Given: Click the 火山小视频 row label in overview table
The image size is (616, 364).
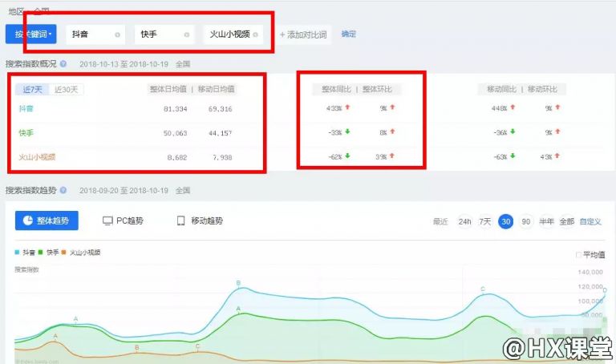Looking at the screenshot, I should [x=37, y=157].
